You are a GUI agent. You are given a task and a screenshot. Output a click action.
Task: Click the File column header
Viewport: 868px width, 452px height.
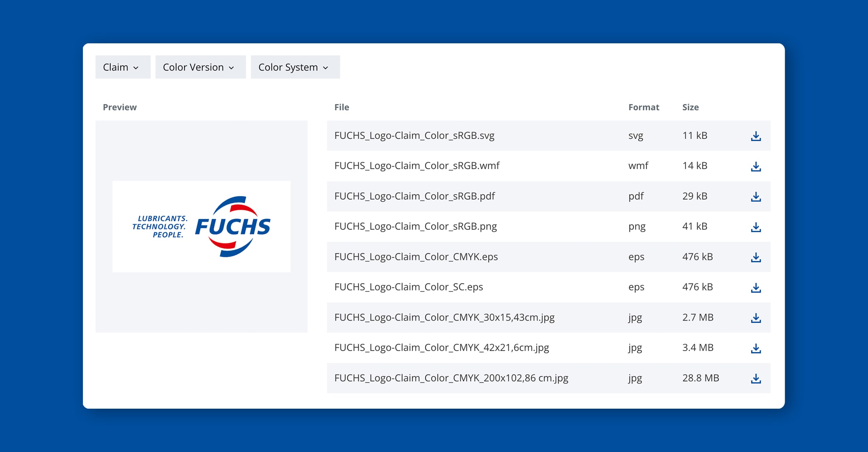tap(342, 107)
